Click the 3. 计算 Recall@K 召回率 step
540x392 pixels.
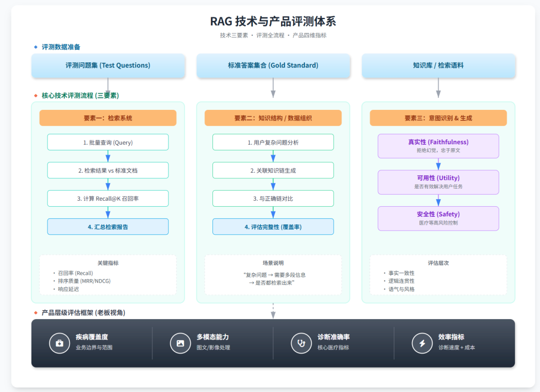click(108, 198)
